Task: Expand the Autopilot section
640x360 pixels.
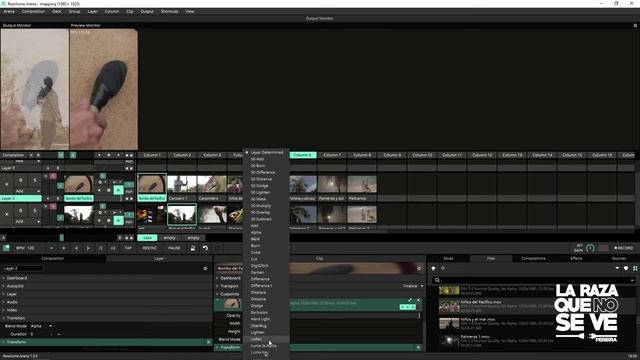Action: click(106, 286)
